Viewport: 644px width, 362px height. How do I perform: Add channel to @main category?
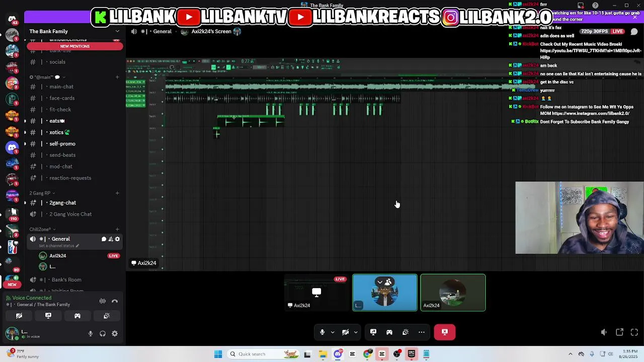point(117,77)
